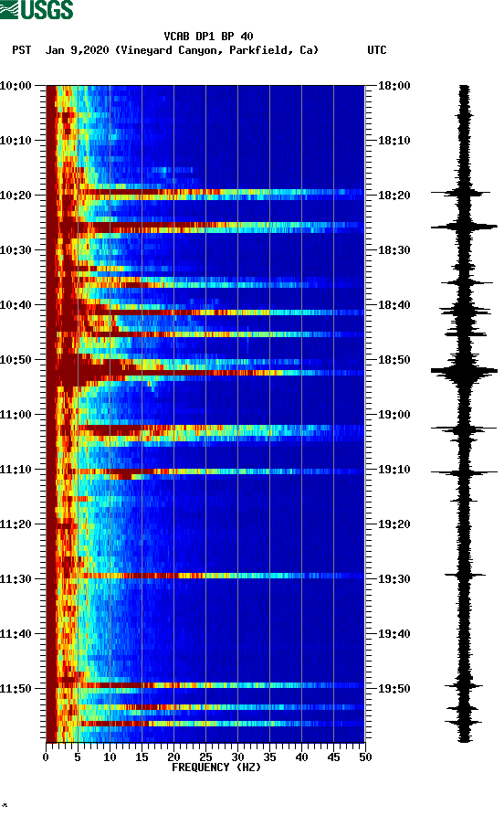The height and width of the screenshot is (815, 504).
Task: Click the '5' frequency axis tick label
Action: click(78, 757)
